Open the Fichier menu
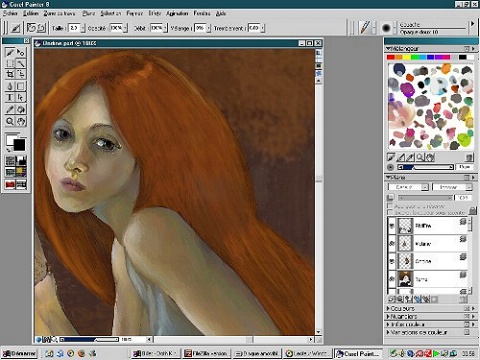Screen dimensions: 480x360 10,14
